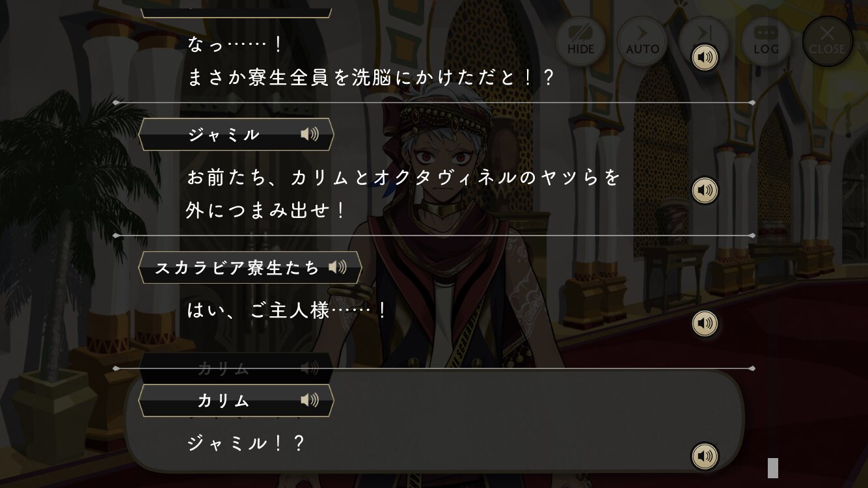Play voice for ジャミル！？ line
868x488 pixels.
(x=705, y=456)
